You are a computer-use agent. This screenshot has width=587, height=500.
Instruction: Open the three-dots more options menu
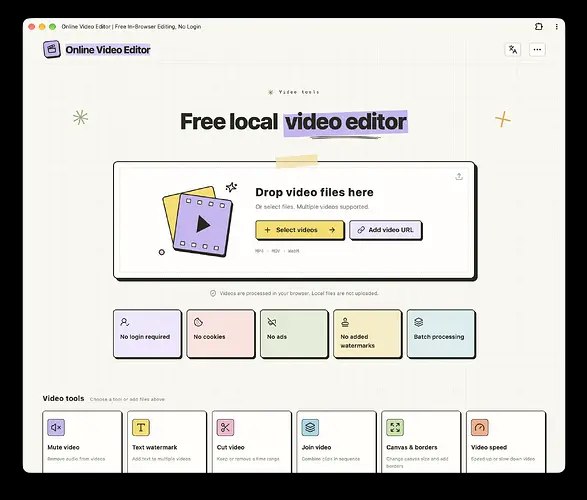[537, 49]
